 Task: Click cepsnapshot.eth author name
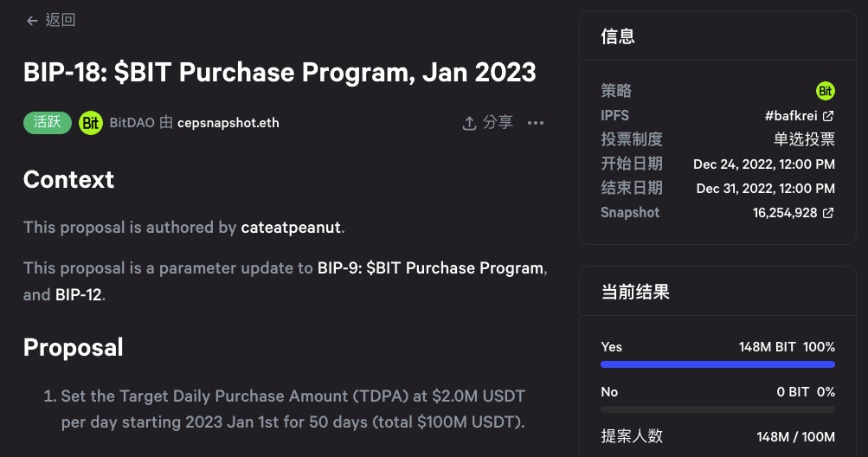pos(228,123)
